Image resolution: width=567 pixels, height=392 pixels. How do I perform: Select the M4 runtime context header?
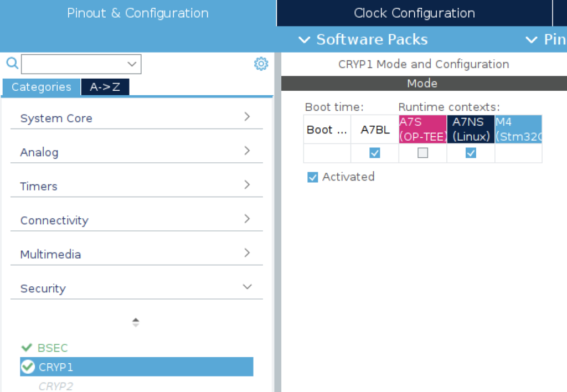(x=518, y=129)
